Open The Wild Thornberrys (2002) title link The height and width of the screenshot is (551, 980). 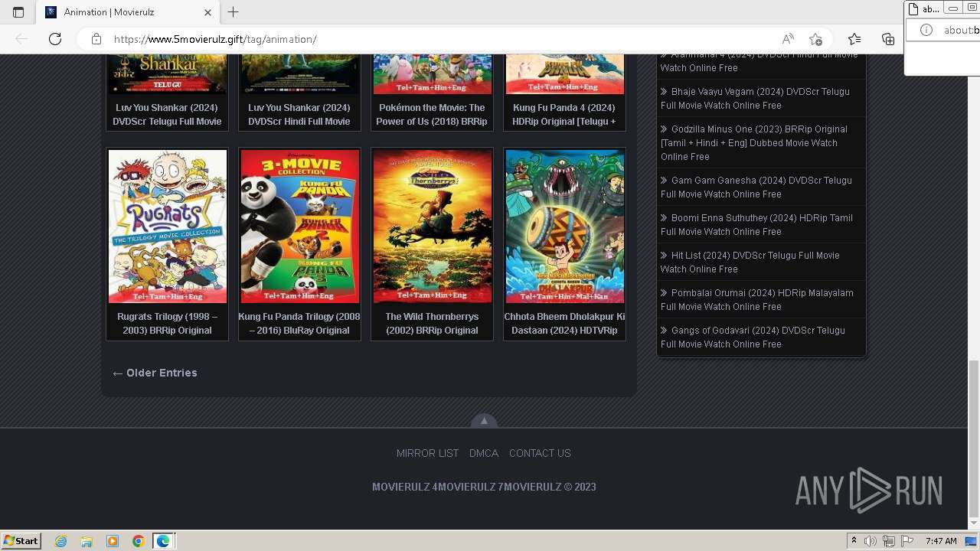432,323
